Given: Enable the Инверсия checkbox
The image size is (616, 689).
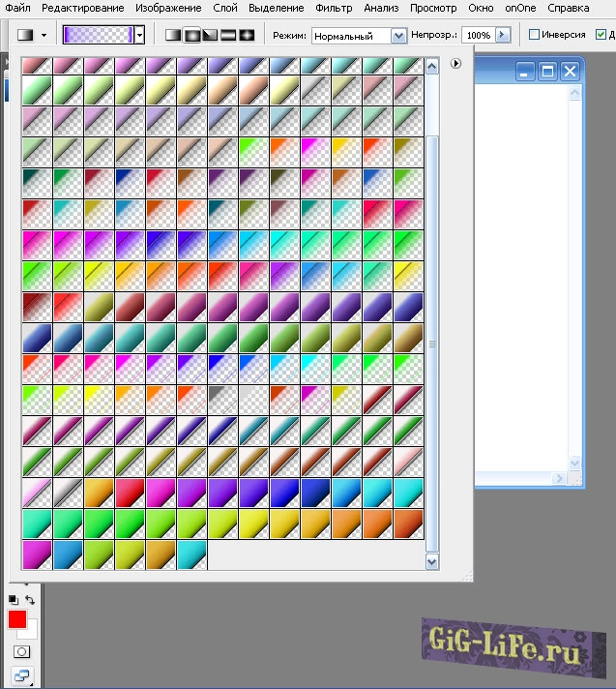Looking at the screenshot, I should coord(534,35).
